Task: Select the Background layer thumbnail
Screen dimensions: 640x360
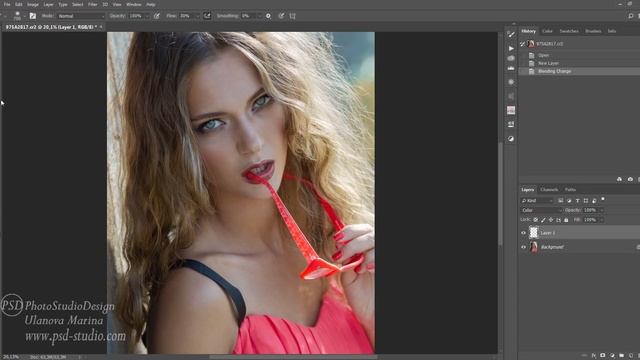Action: coord(533,247)
